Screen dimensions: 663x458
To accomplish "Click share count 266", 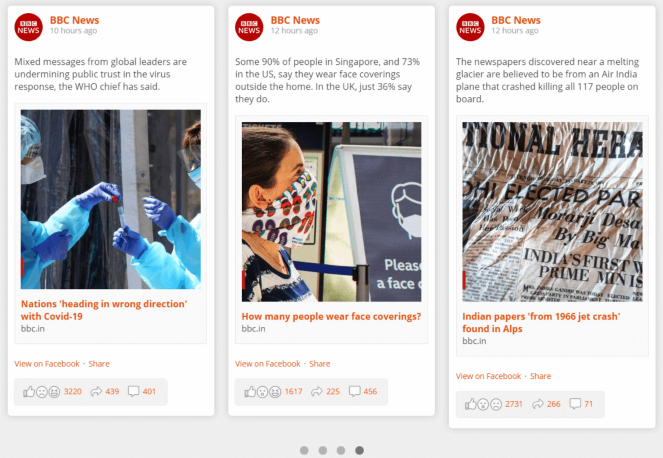I will (553, 404).
